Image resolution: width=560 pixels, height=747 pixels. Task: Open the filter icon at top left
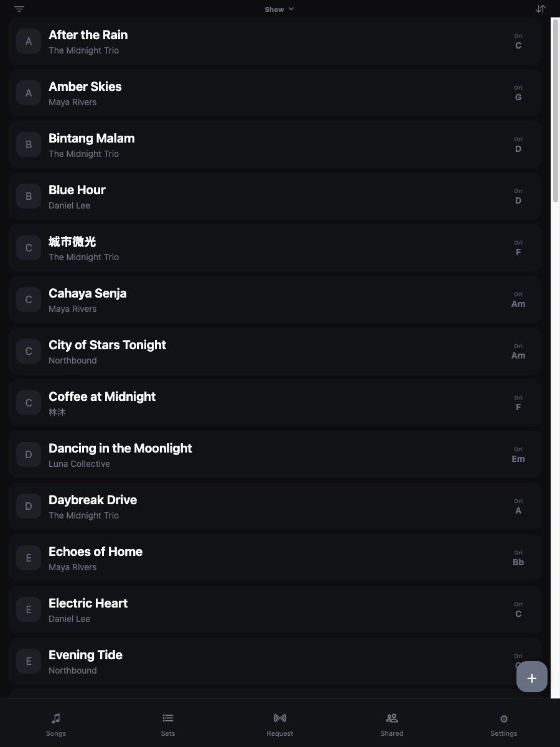(x=19, y=9)
